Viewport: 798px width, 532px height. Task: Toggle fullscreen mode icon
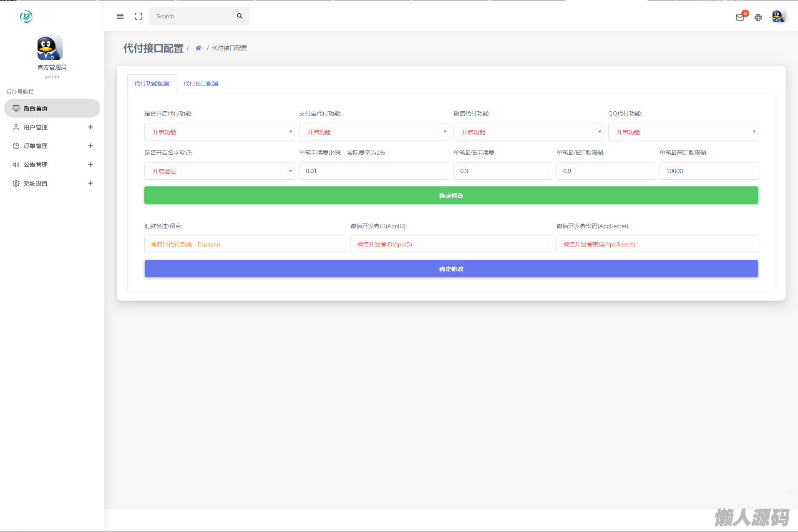[138, 16]
